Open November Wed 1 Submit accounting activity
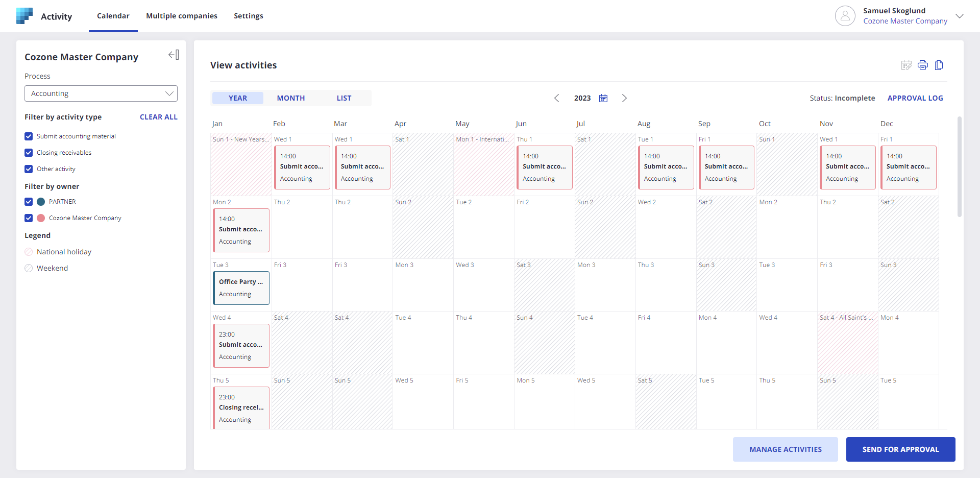Screen dimensions: 980x478 848,168
